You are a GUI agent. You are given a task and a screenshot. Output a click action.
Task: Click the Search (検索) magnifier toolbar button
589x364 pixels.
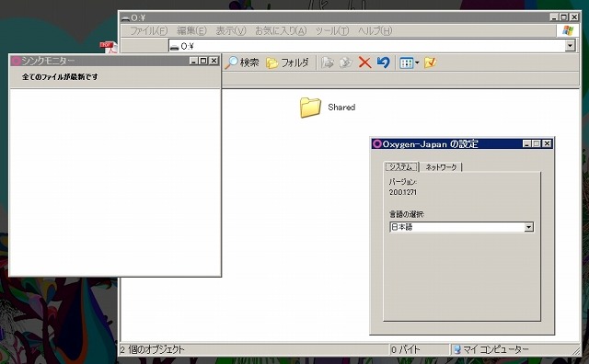(242, 63)
